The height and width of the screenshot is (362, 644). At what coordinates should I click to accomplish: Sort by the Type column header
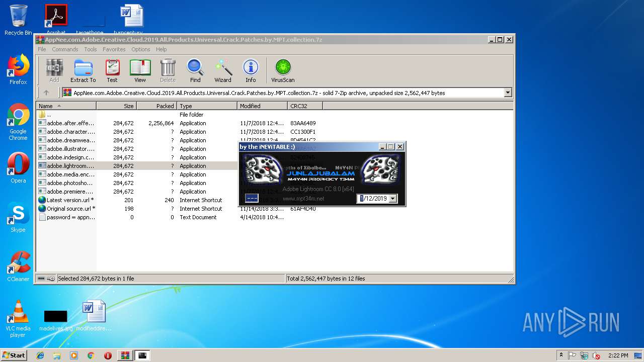(x=207, y=106)
